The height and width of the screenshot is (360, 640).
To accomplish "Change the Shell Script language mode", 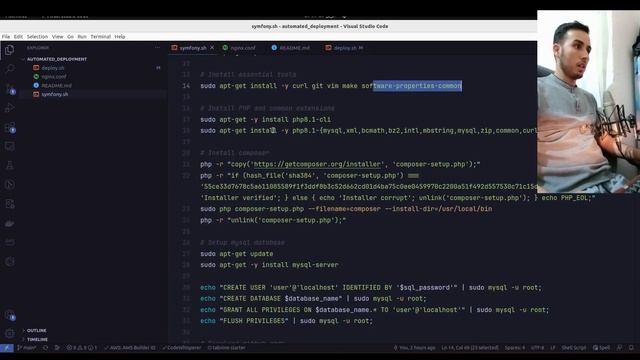I will click(573, 348).
